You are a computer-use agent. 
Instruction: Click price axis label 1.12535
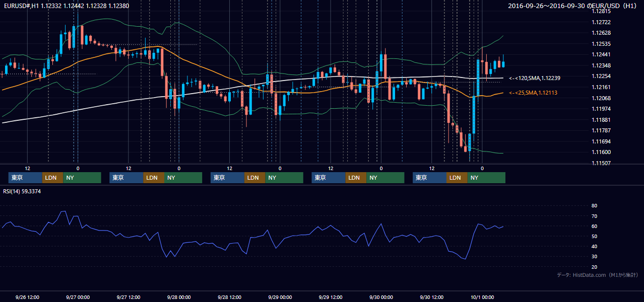coord(601,44)
